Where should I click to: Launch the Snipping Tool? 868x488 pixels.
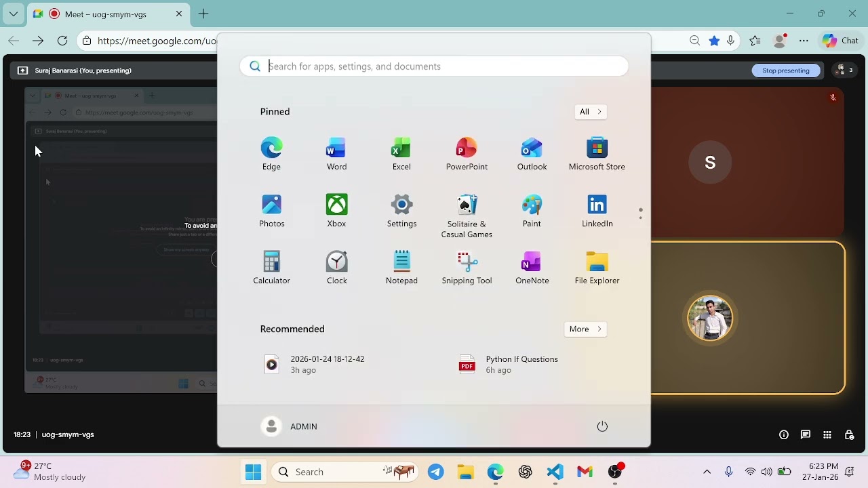[467, 268]
